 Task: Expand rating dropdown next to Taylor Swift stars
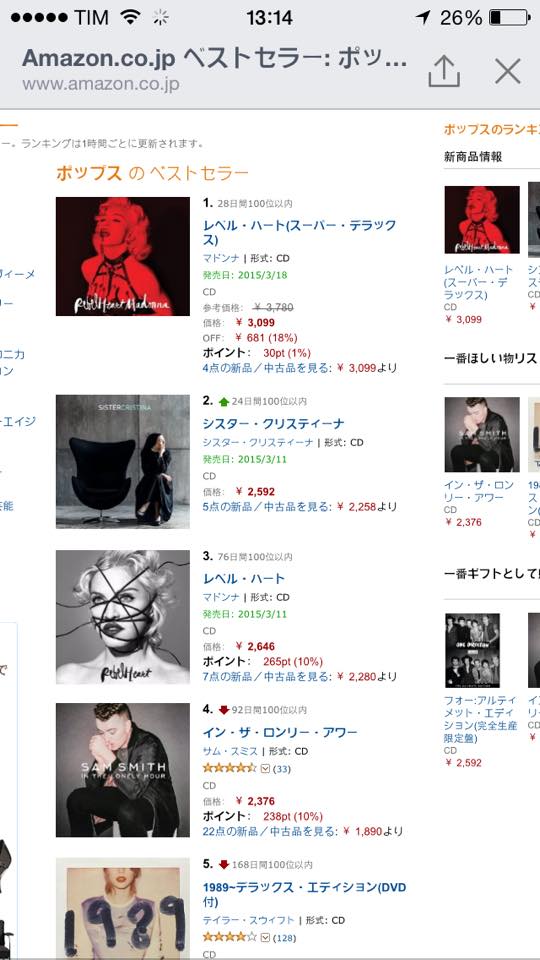[265, 937]
